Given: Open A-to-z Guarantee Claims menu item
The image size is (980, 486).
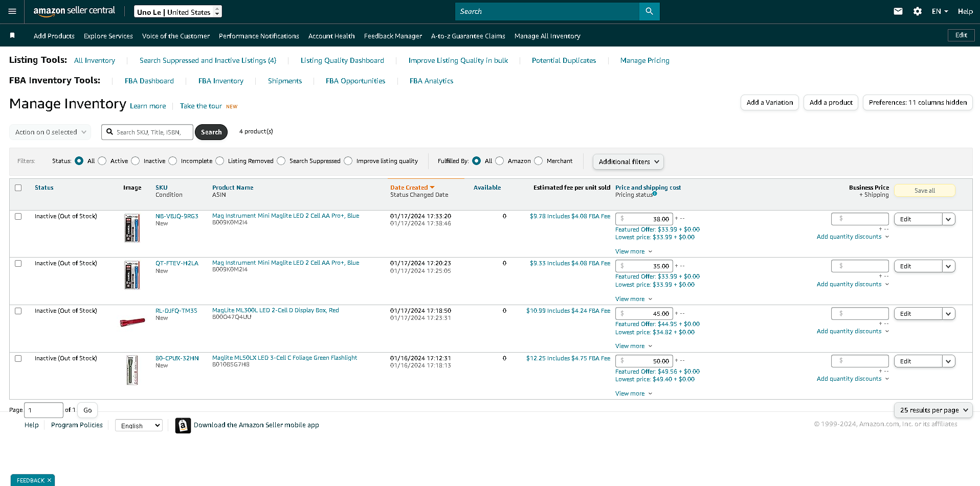Looking at the screenshot, I should (x=468, y=36).
